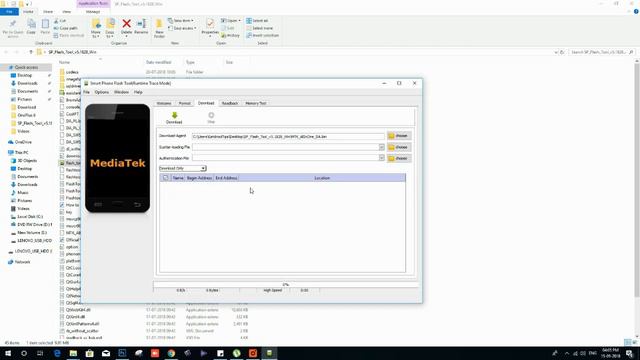Expand the Scatter-loading File dropdown arrow

(x=382, y=147)
